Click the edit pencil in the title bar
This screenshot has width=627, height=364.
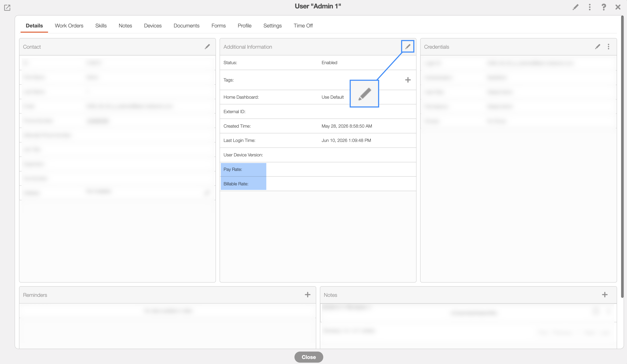pos(575,7)
